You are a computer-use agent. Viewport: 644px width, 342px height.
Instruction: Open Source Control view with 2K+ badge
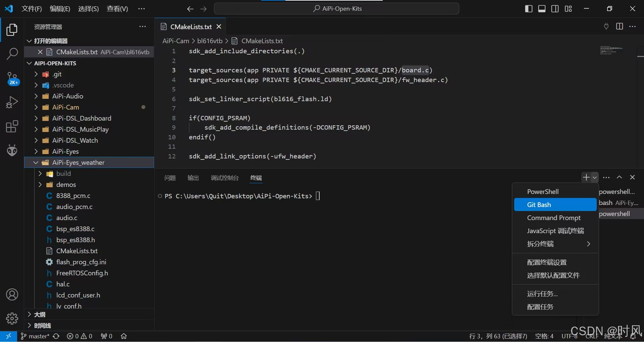click(12, 79)
